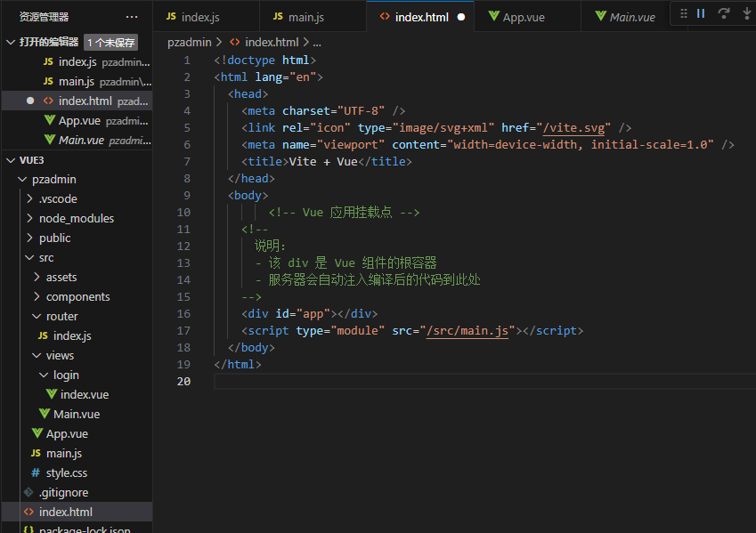Collapse the pzadmin folder
This screenshot has width=756, height=533.
(22, 179)
